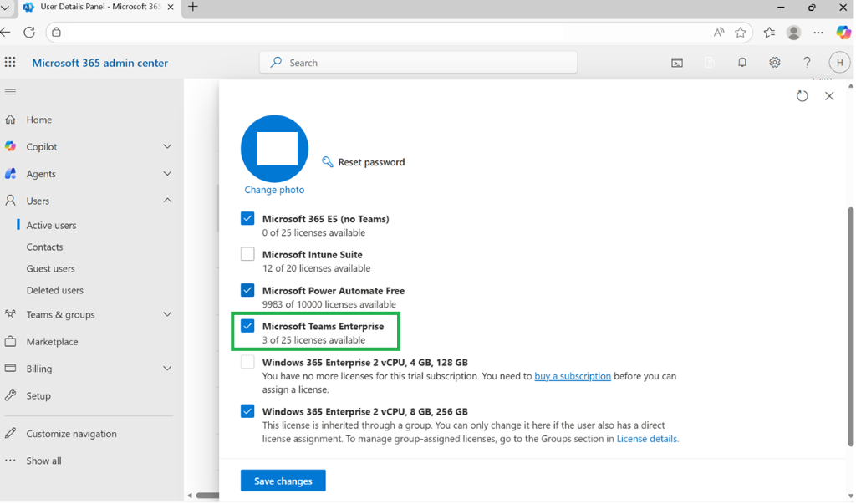Click the Teams & groups icon
This screenshot has height=504, width=856.
pos(10,314)
